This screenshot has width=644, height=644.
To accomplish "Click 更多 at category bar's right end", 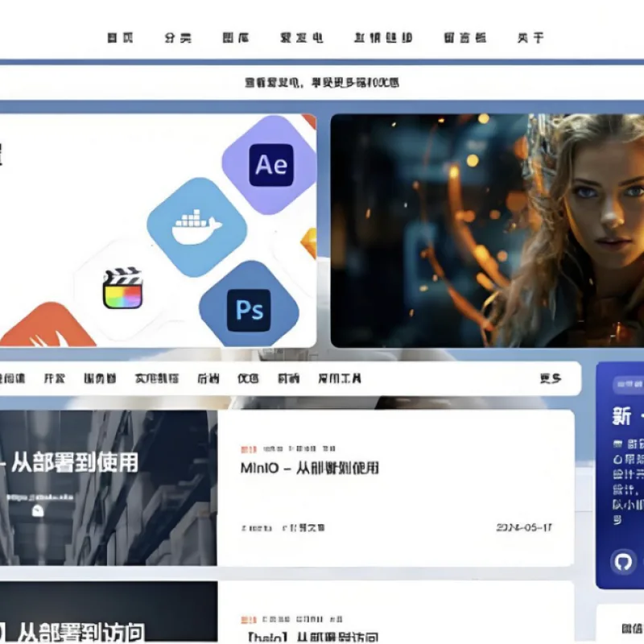I will [551, 378].
